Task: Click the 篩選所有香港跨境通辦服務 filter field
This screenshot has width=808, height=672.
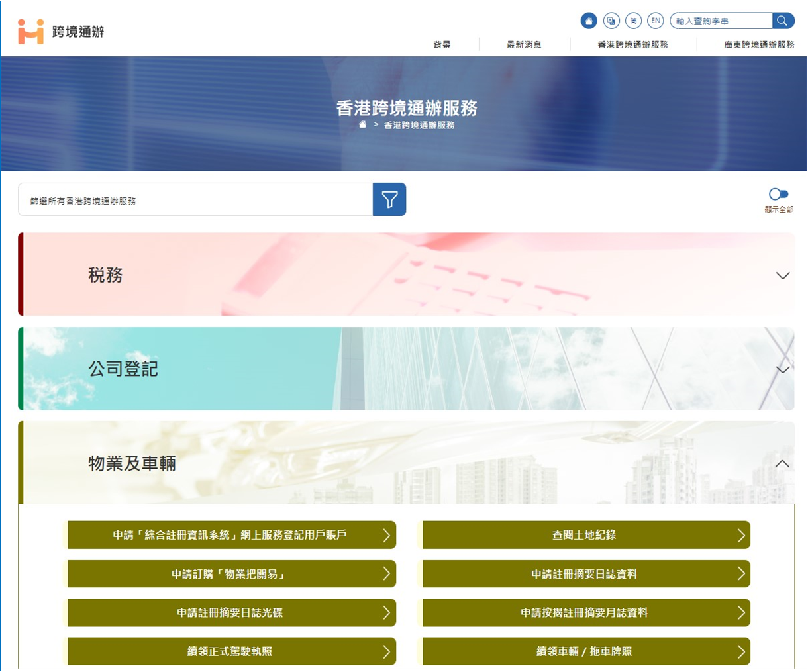Action: coord(195,199)
